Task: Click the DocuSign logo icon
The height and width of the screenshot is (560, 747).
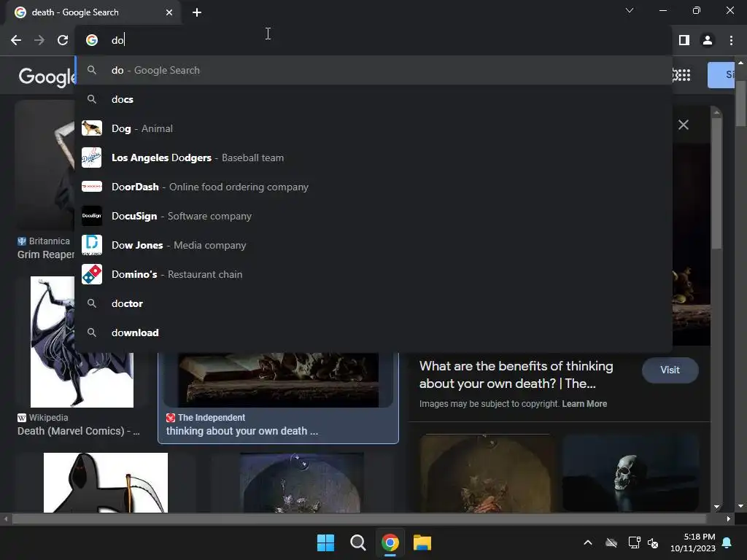Action: [x=91, y=216]
